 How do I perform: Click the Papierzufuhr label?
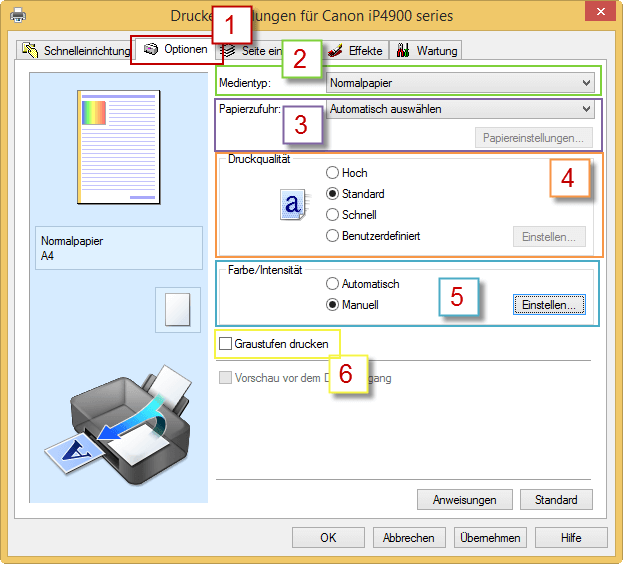point(250,109)
